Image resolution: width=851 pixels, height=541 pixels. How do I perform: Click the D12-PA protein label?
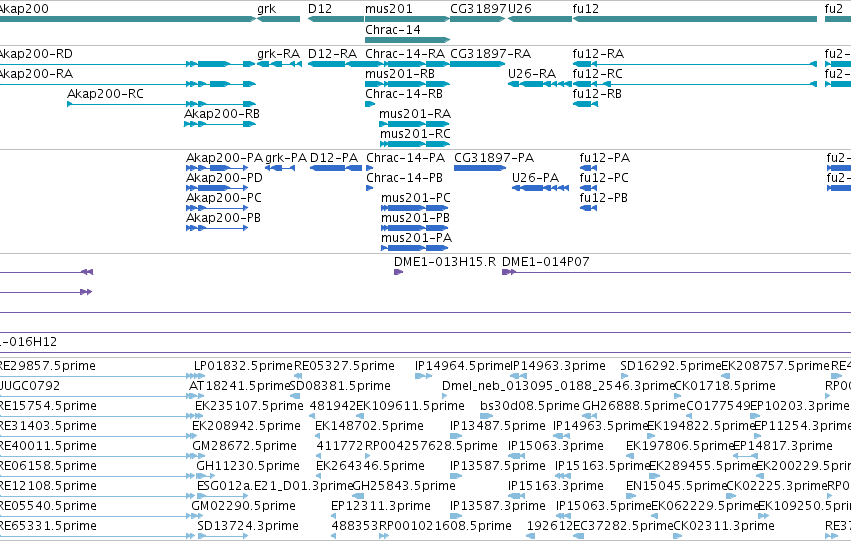click(x=334, y=158)
